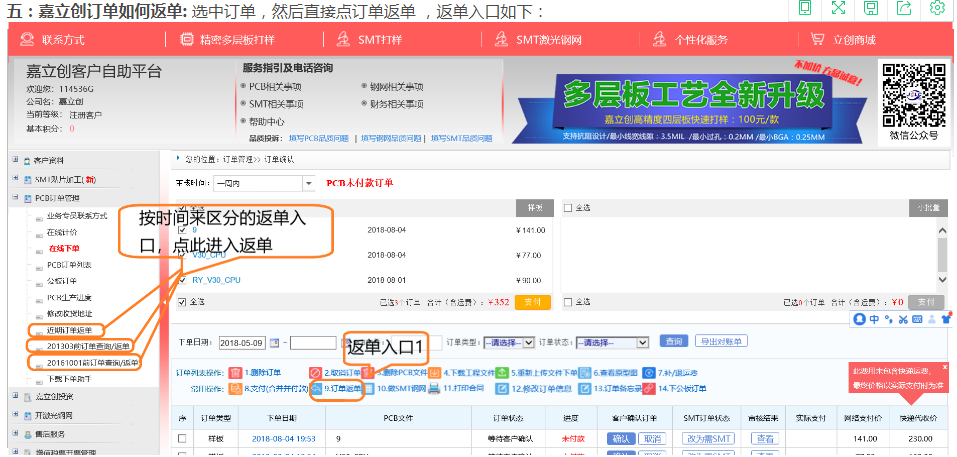Open 近期订单返单 in the sidebar
The width and height of the screenshot is (957, 457).
pos(69,330)
